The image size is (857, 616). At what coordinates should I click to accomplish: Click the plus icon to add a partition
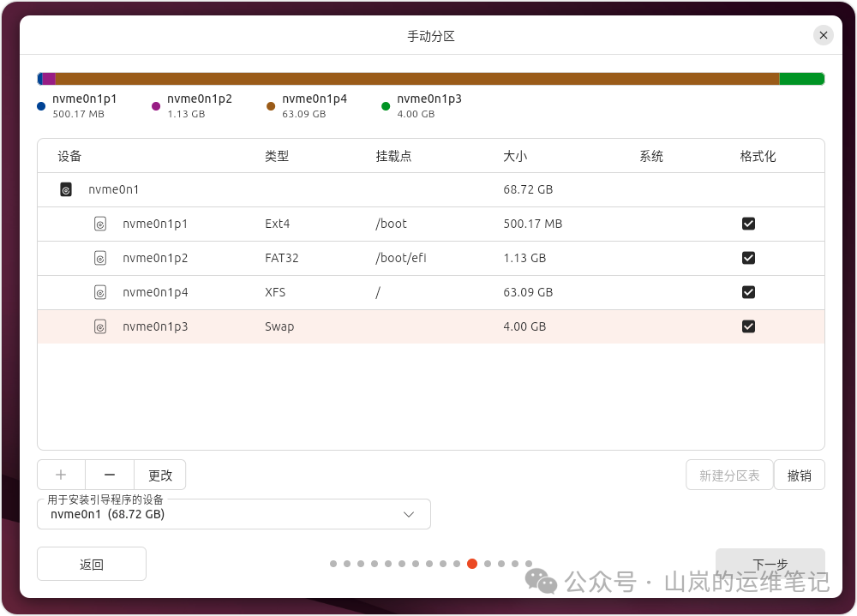point(60,475)
